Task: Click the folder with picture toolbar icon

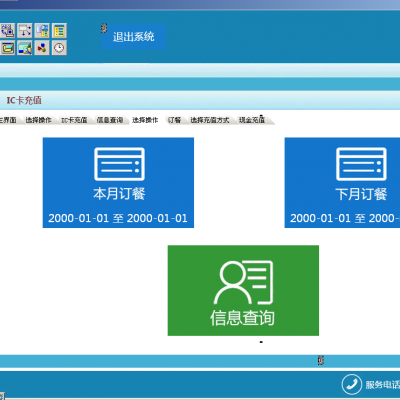Action: point(8,48)
